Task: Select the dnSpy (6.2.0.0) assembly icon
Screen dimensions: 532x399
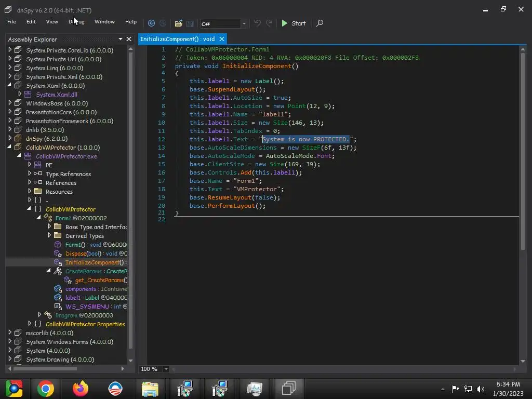Action: pos(18,138)
